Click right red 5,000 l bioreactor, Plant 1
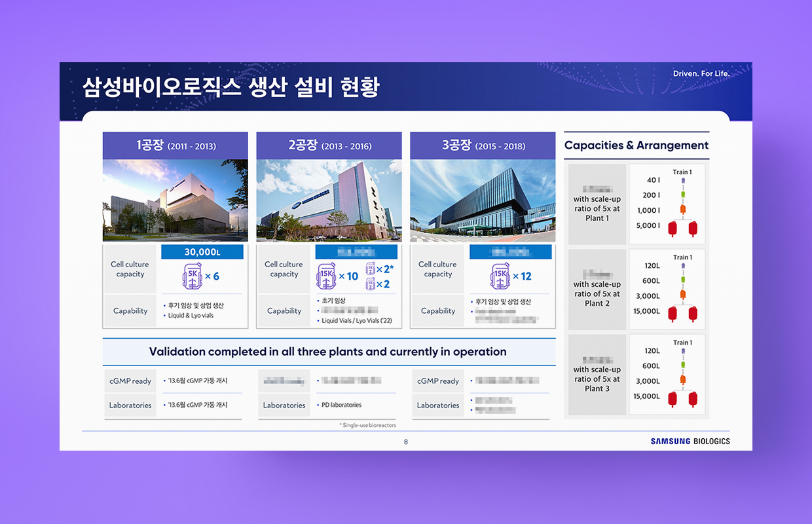The width and height of the screenshot is (812, 524). point(693,228)
